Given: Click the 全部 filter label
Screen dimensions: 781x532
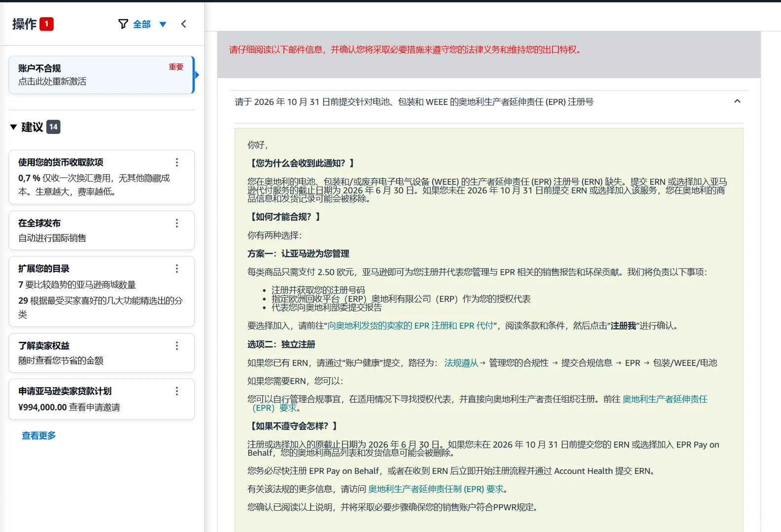Looking at the screenshot, I should [x=142, y=24].
